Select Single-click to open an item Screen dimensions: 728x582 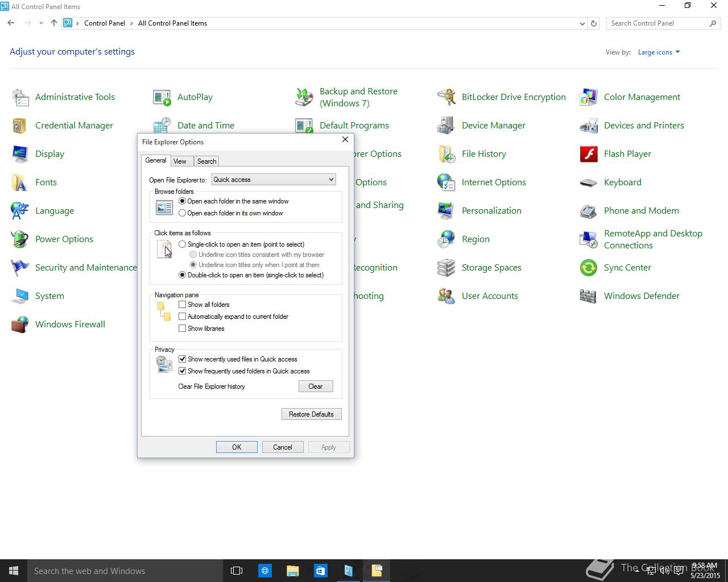coord(182,244)
